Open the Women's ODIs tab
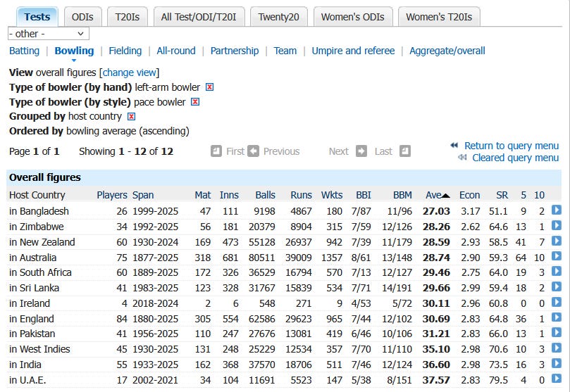Image resolution: width=570 pixels, height=392 pixels. tap(353, 17)
